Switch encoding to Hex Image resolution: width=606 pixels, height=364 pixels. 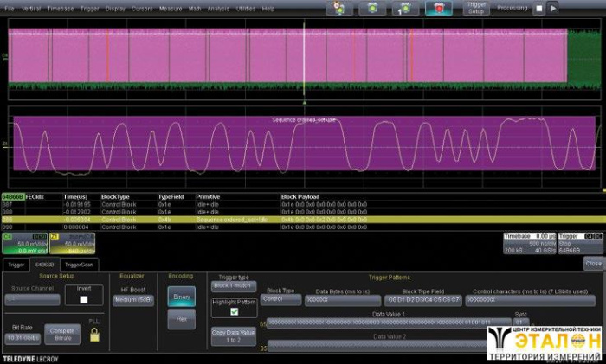tap(181, 319)
